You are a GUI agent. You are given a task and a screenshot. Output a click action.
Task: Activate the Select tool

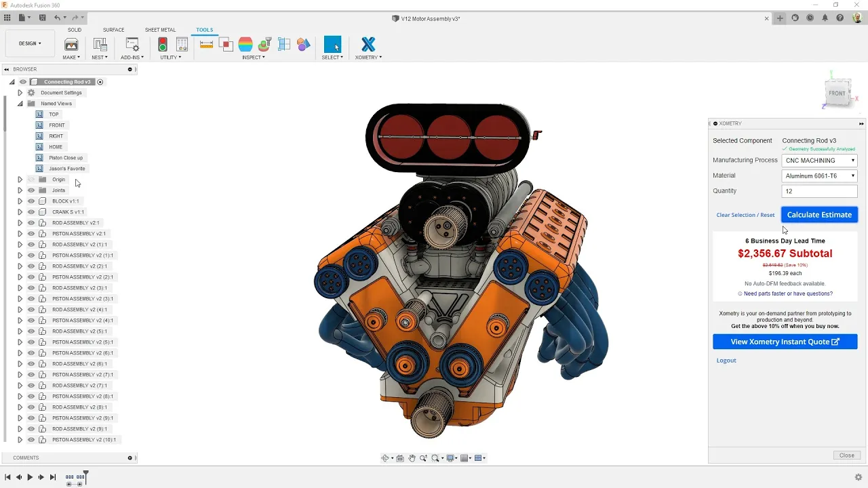332,45
